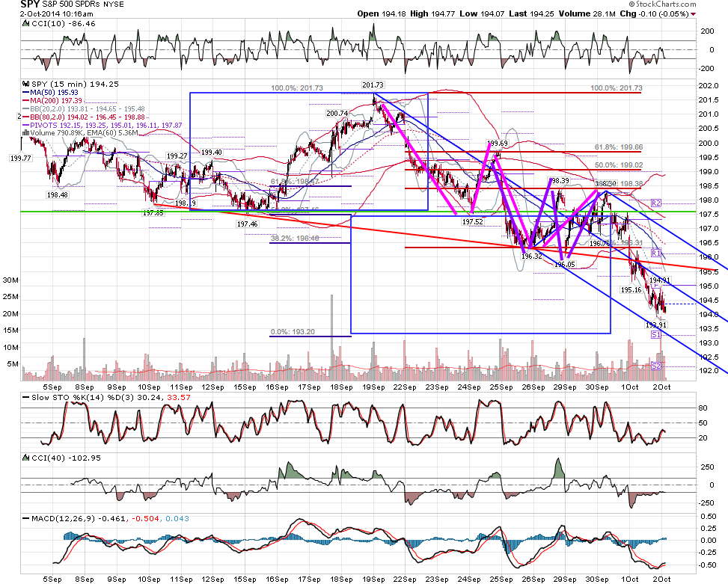This screenshot has width=728, height=584.
Task: Click the 199.77 price annotation
Action: 20,159
